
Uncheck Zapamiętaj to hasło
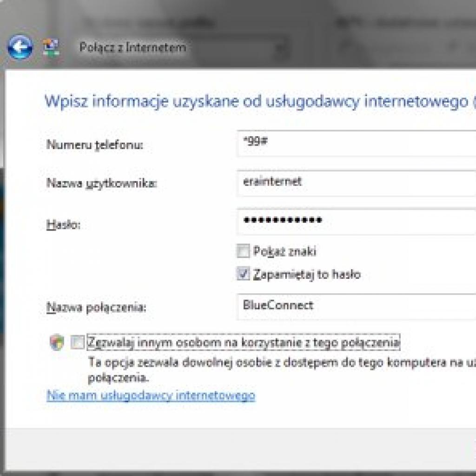[x=243, y=274]
